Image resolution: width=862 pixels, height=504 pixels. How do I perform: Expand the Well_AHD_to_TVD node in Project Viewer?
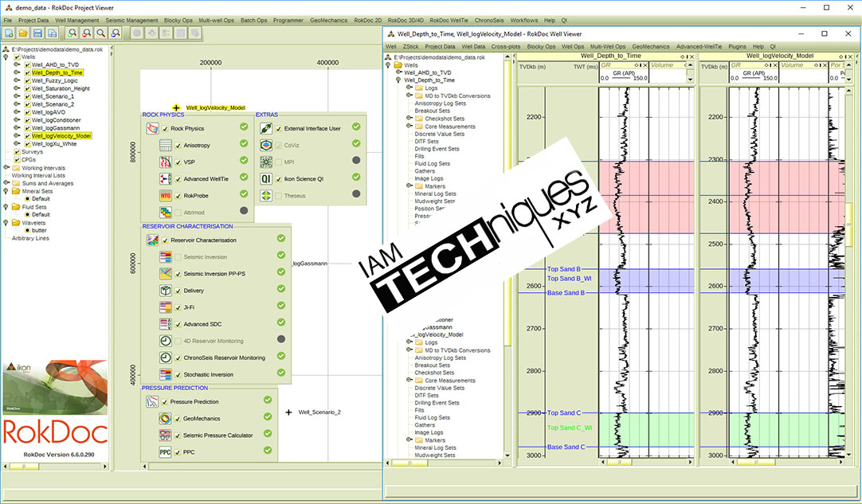pos(17,64)
